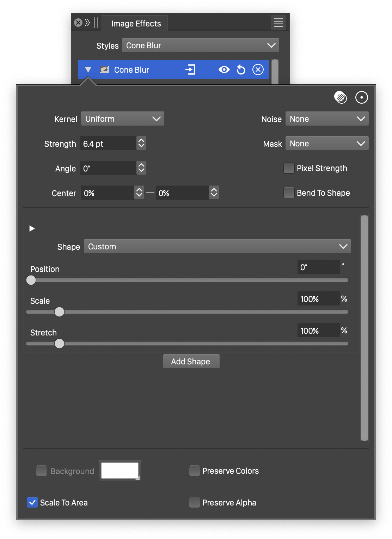Collapse panel using double chevron icon
This screenshot has height=539, width=392.
pos(87,23)
